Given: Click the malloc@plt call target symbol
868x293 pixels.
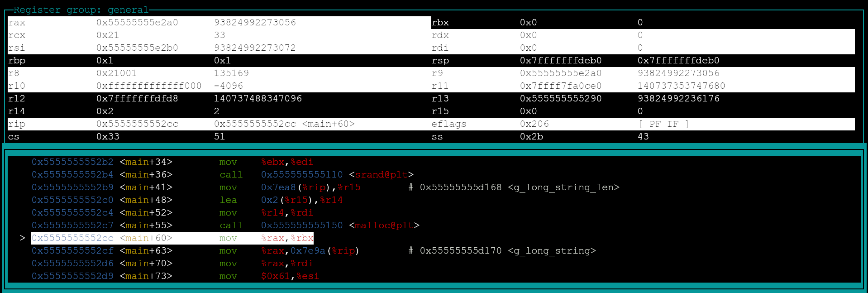Looking at the screenshot, I should 384,226.
